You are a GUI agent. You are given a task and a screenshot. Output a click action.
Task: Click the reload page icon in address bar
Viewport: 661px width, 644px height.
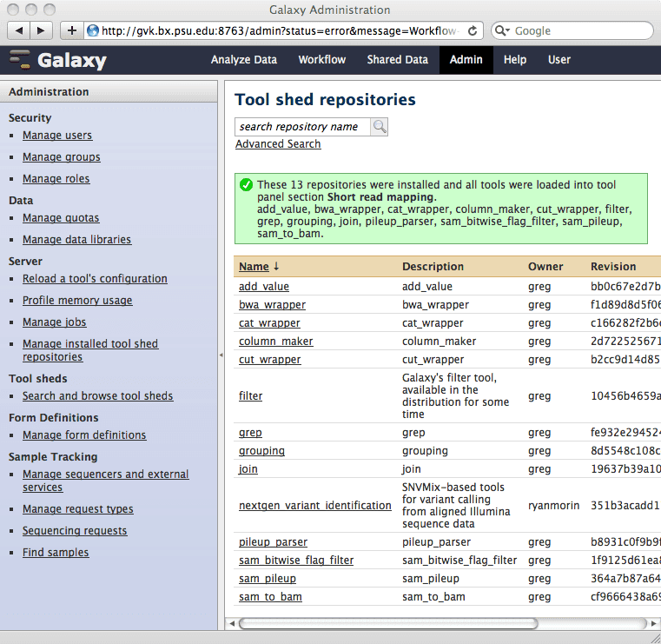472,30
